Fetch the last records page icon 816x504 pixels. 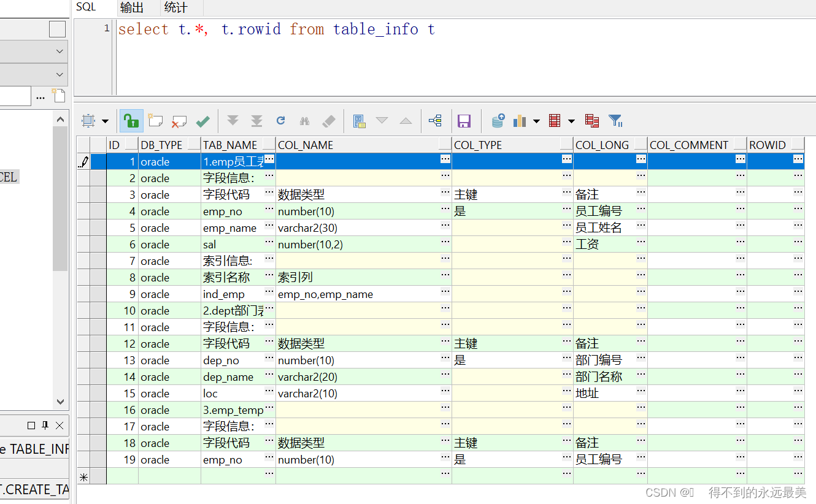(x=256, y=121)
